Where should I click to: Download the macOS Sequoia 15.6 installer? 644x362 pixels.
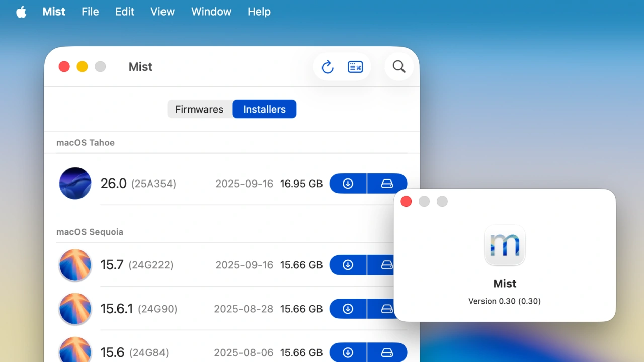pyautogui.click(x=348, y=352)
